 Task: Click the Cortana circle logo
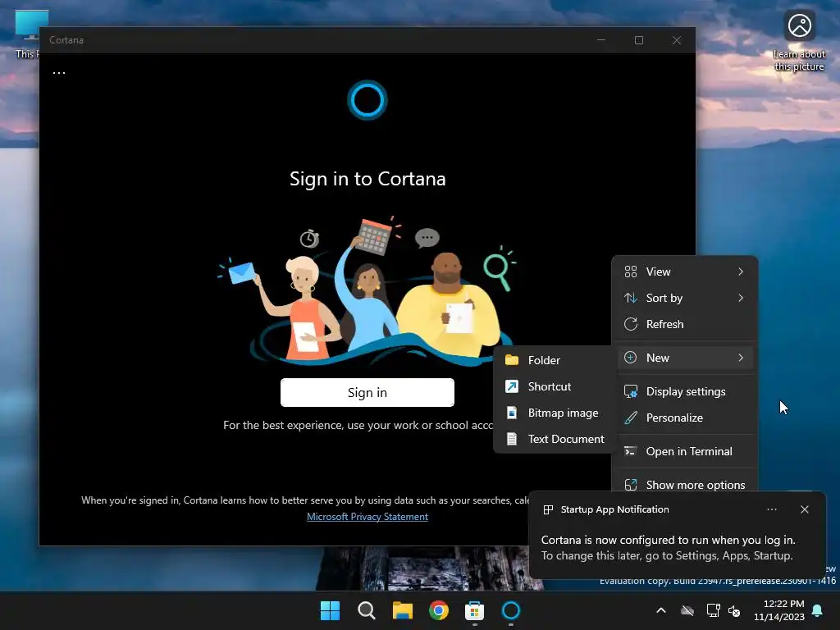point(367,99)
